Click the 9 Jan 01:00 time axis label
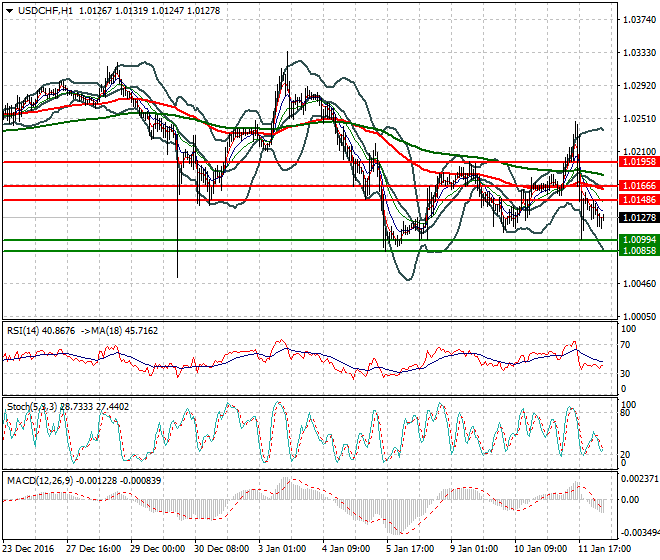Image resolution: width=660 pixels, height=560 pixels. (x=475, y=549)
